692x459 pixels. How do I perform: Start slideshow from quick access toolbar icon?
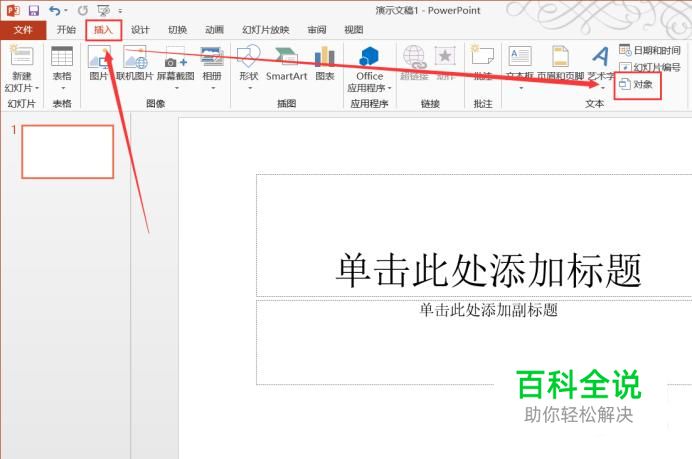(x=104, y=10)
